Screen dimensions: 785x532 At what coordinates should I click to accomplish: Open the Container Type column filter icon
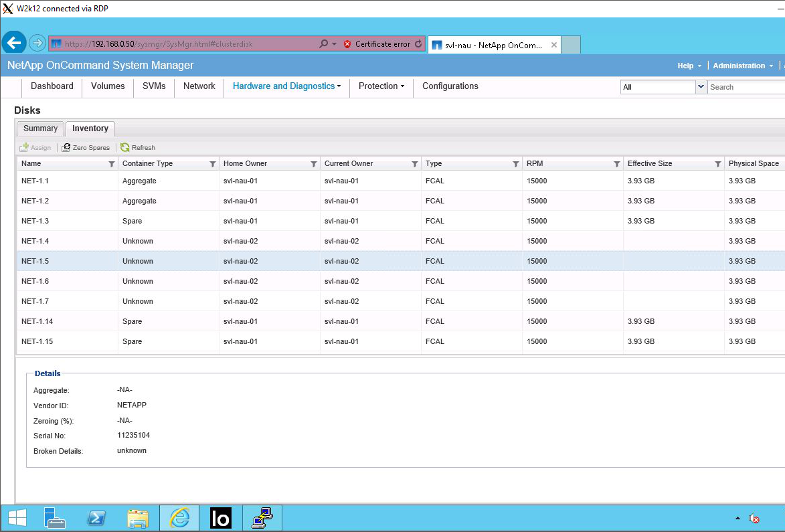click(213, 164)
